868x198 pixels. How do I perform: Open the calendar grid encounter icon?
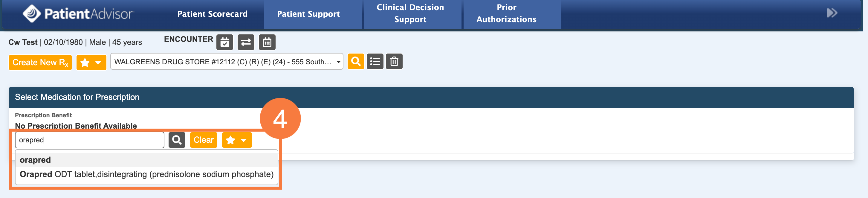(267, 42)
